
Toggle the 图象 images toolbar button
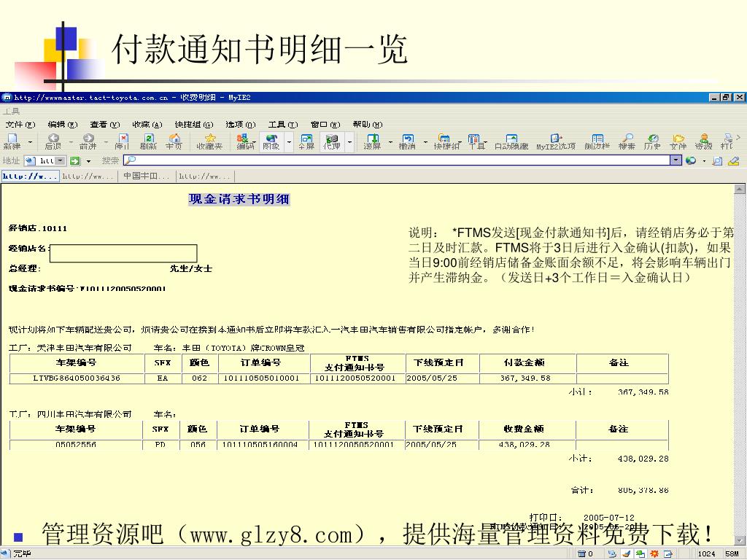(271, 141)
